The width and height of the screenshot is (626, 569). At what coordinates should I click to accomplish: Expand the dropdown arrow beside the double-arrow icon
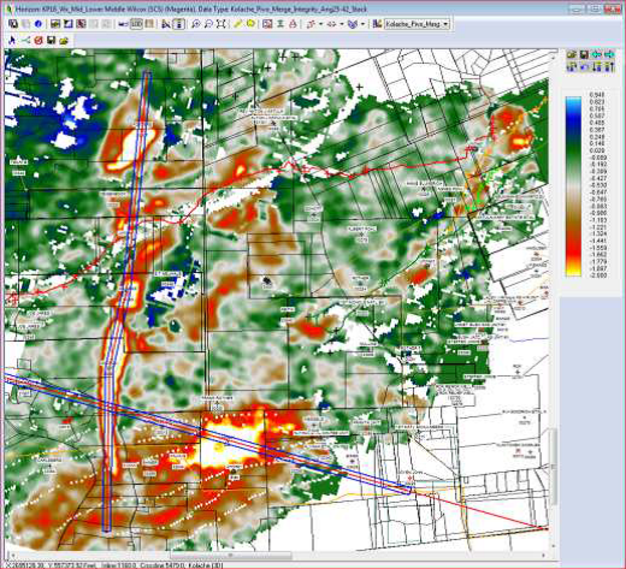click(341, 24)
